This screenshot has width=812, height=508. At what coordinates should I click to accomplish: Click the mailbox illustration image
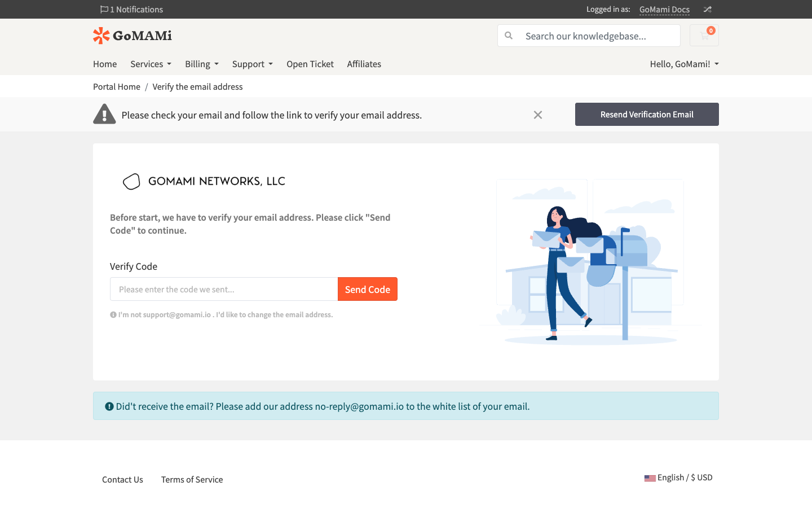590,262
